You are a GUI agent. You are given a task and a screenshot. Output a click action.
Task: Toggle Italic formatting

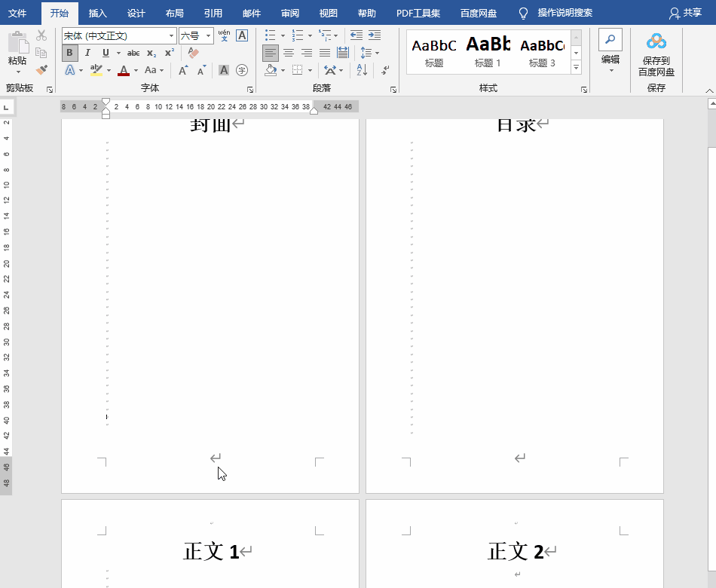[x=87, y=53]
